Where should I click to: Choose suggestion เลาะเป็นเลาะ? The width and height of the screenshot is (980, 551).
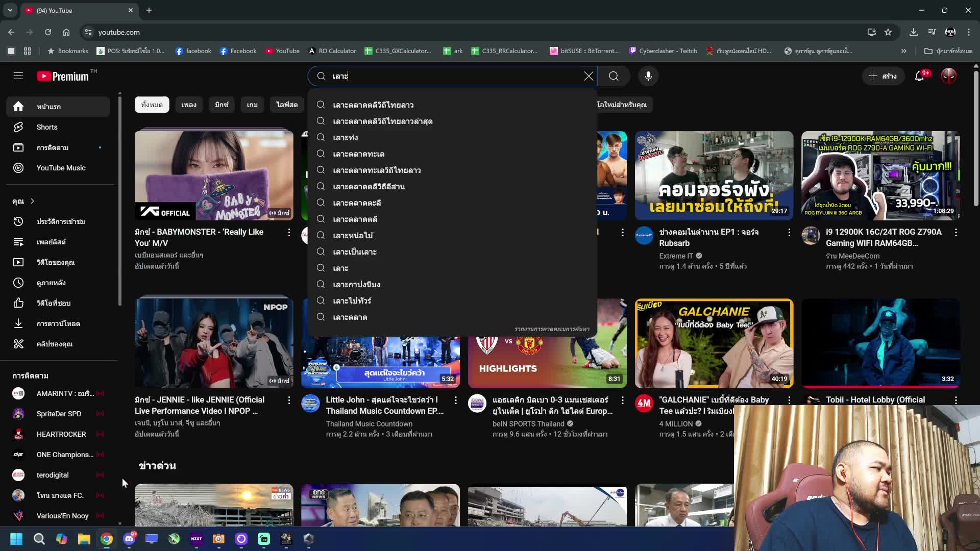pyautogui.click(x=452, y=252)
